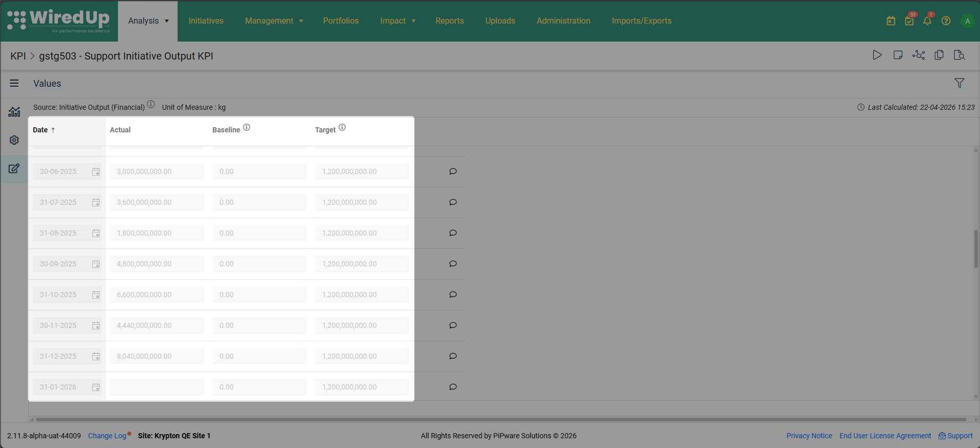Click the KPI breadcrumb link

pos(18,56)
